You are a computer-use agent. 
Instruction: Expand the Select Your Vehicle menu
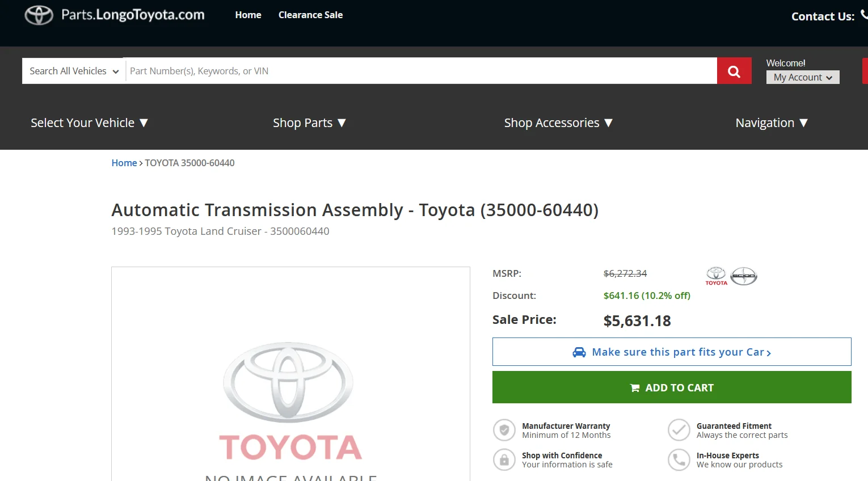[89, 123]
